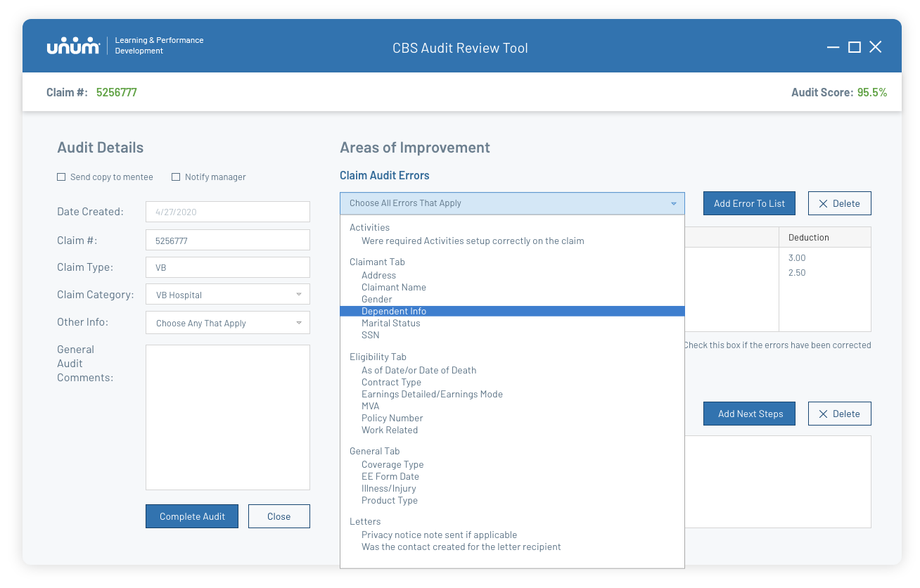Click Delete button next to Add Error To List
The height and width of the screenshot is (588, 920).
point(840,203)
